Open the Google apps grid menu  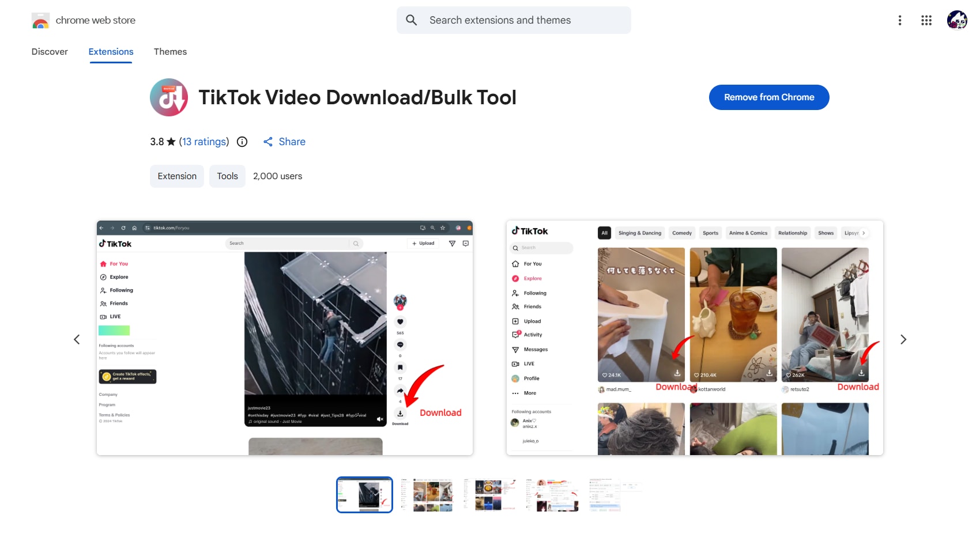tap(927, 20)
